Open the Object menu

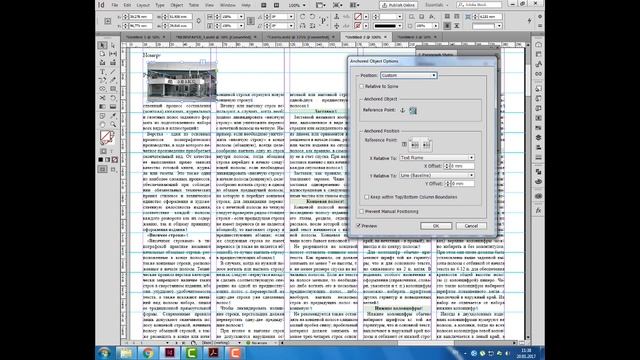177,5
